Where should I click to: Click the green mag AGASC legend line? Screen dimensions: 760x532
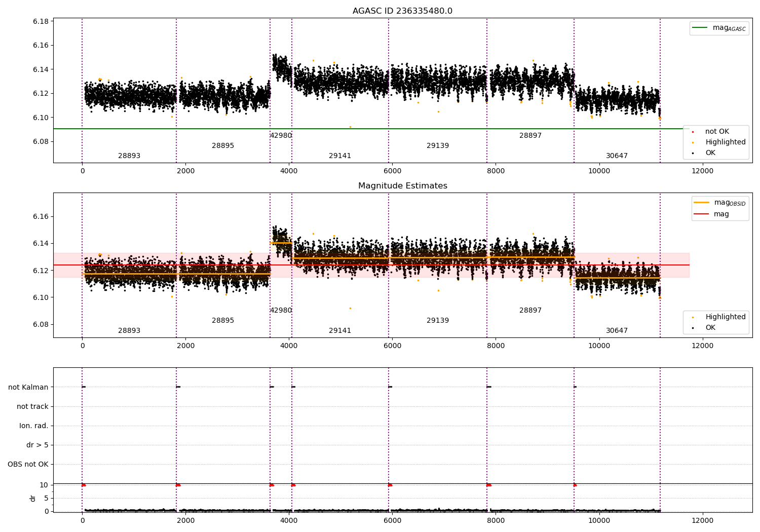pos(700,28)
